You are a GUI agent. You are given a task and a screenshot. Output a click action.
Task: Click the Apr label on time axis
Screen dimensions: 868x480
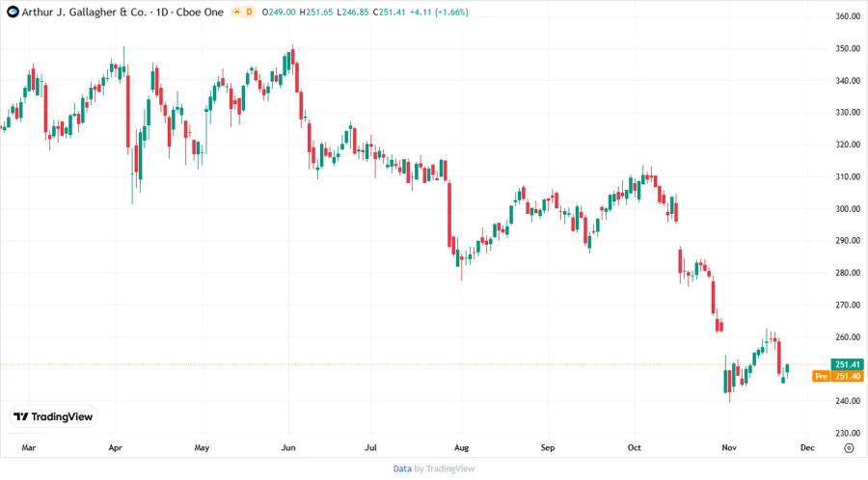click(x=115, y=447)
